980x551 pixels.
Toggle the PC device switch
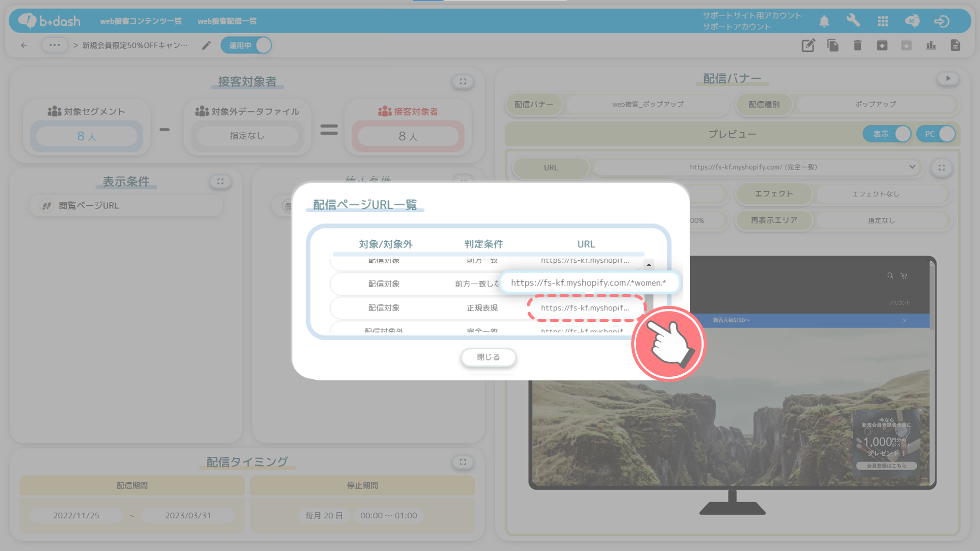[936, 134]
